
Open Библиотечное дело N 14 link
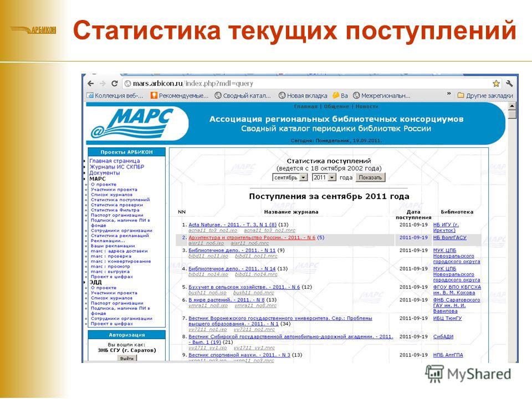tap(232, 269)
